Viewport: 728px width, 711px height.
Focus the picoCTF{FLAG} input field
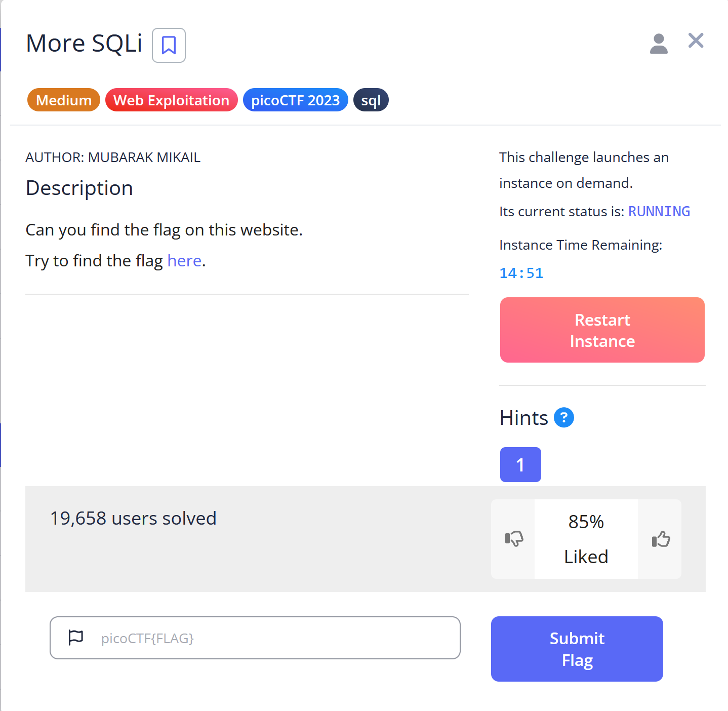(273, 638)
